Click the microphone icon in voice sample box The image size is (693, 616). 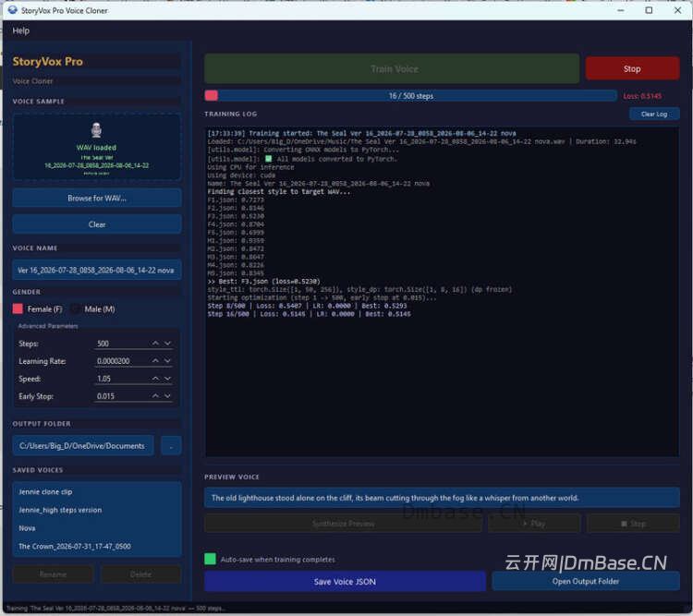pyautogui.click(x=96, y=130)
